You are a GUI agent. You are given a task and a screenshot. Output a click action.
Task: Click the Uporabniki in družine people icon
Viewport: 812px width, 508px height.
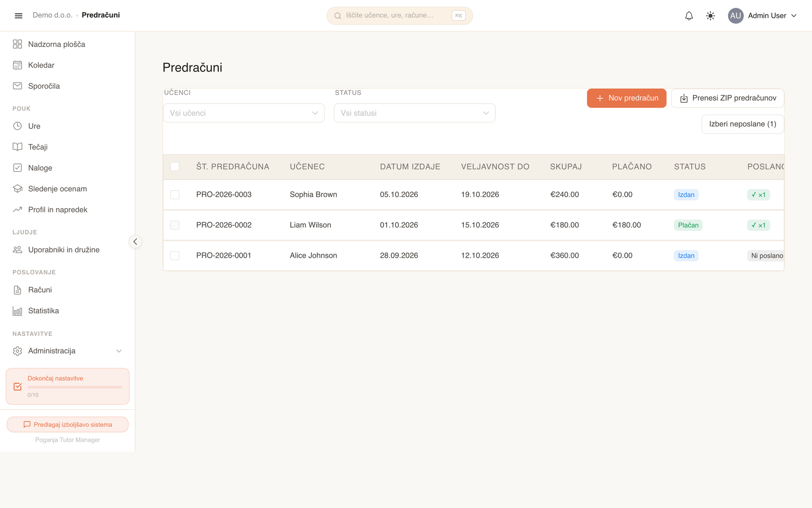(17, 250)
